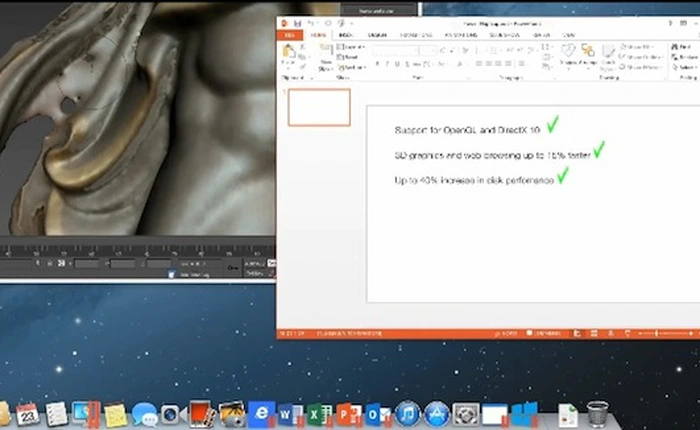The width and height of the screenshot is (700, 430).
Task: Open Calendar from the dock
Action: [x=28, y=414]
